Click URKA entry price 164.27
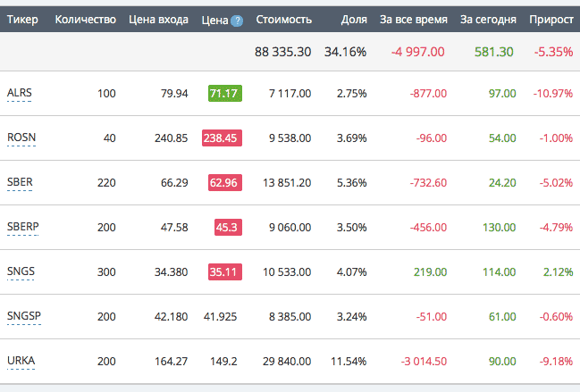Viewport: 580px width, 392px height. (x=172, y=362)
